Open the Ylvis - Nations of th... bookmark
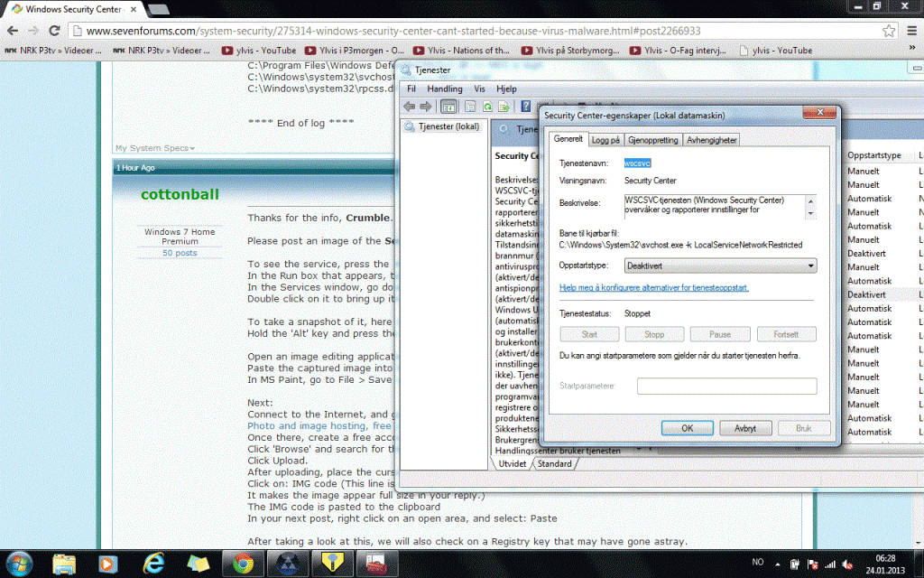The image size is (924, 578). tap(461, 51)
